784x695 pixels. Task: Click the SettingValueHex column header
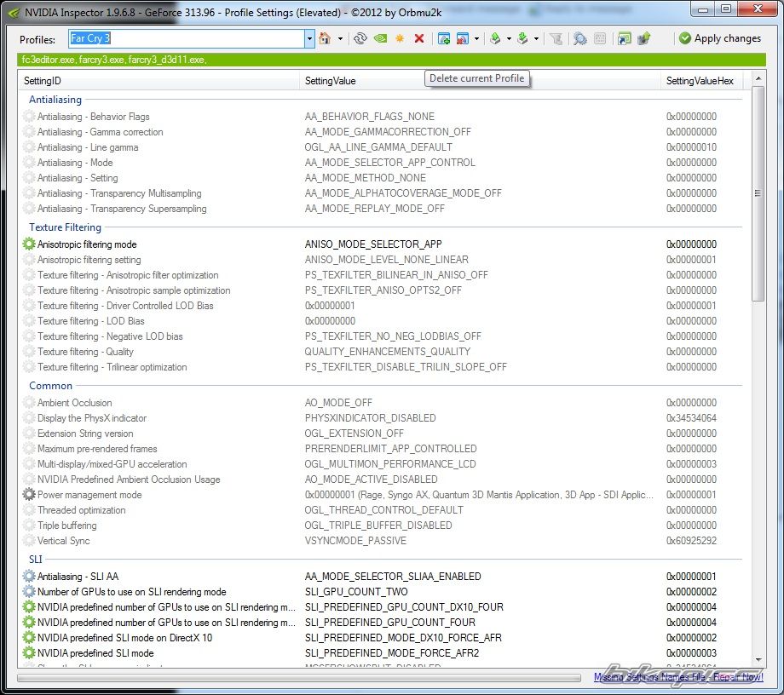point(703,81)
